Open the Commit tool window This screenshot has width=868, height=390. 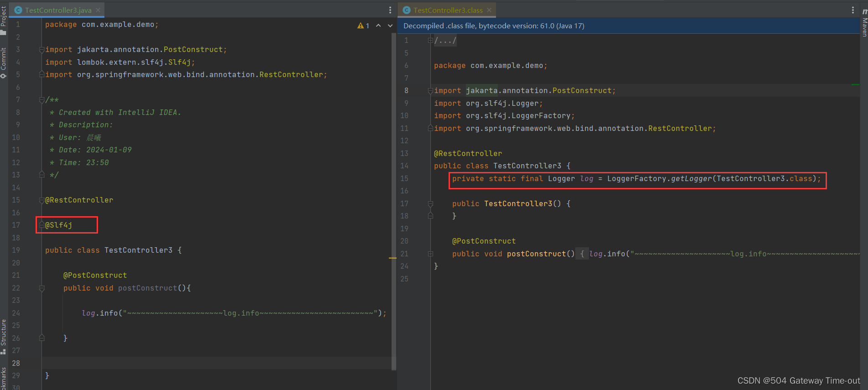4,62
